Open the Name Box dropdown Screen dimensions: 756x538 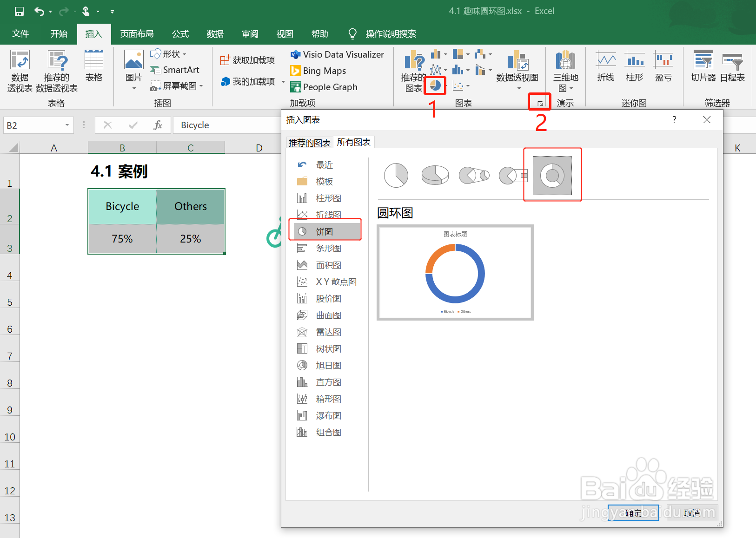67,125
